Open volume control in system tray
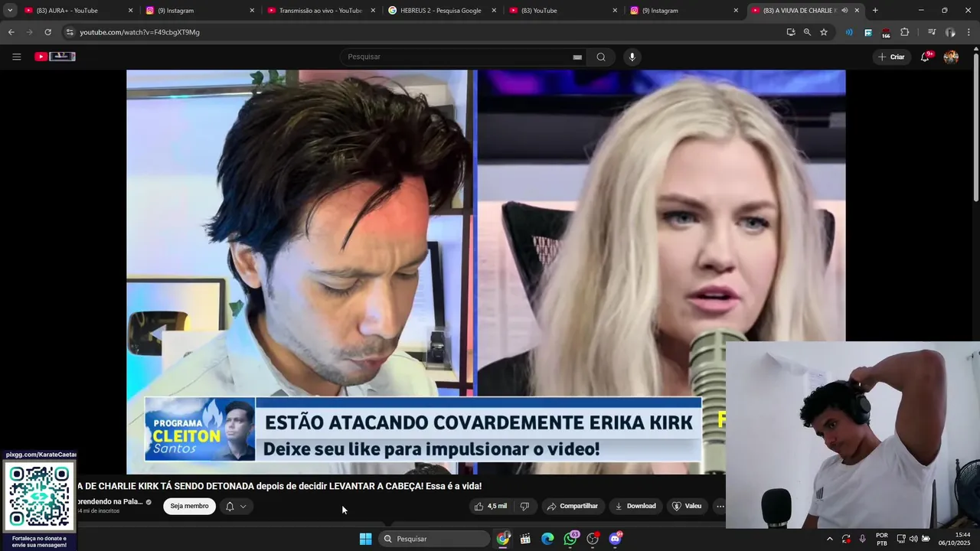 tap(913, 539)
